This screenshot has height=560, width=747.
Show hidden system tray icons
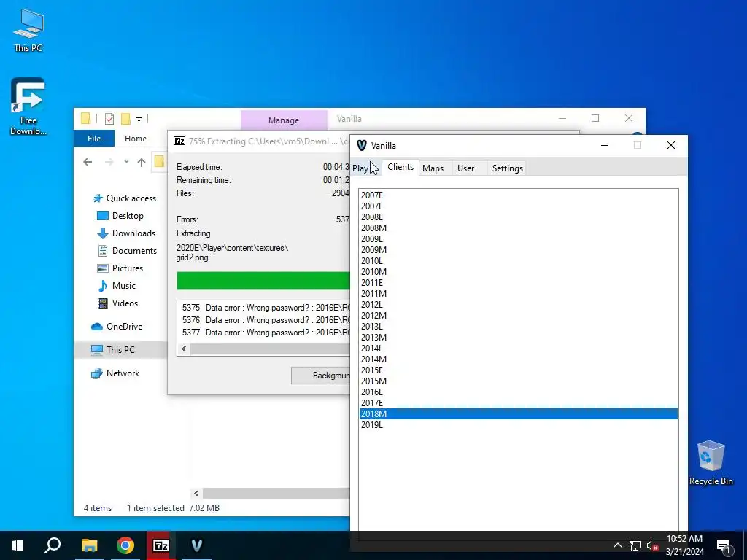617,545
